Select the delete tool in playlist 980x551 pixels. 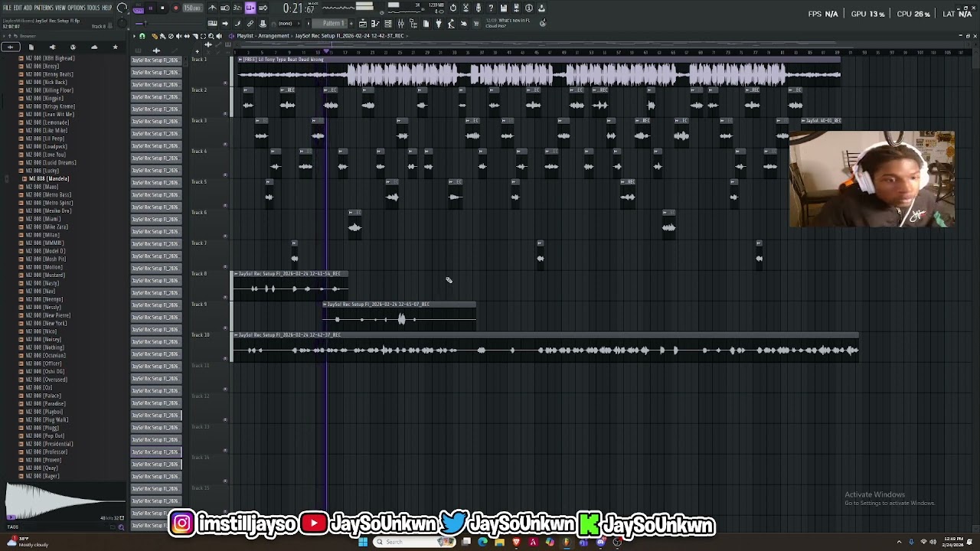(171, 36)
